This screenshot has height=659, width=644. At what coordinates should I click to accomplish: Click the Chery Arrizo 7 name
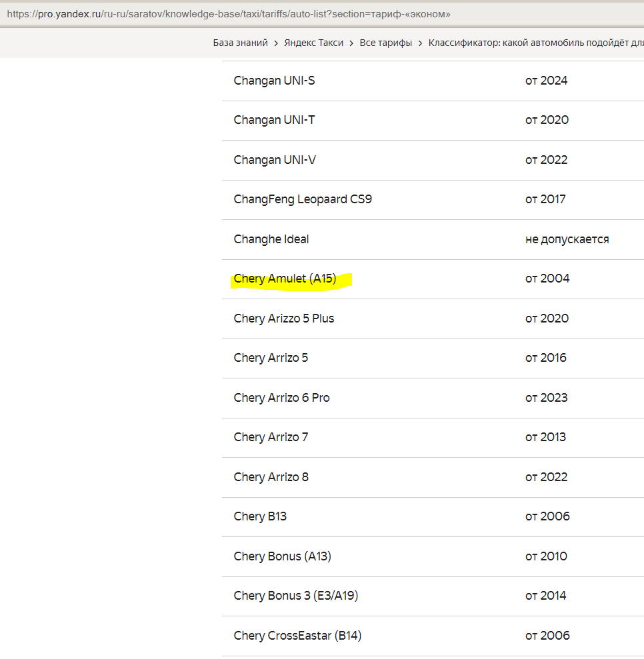271,437
